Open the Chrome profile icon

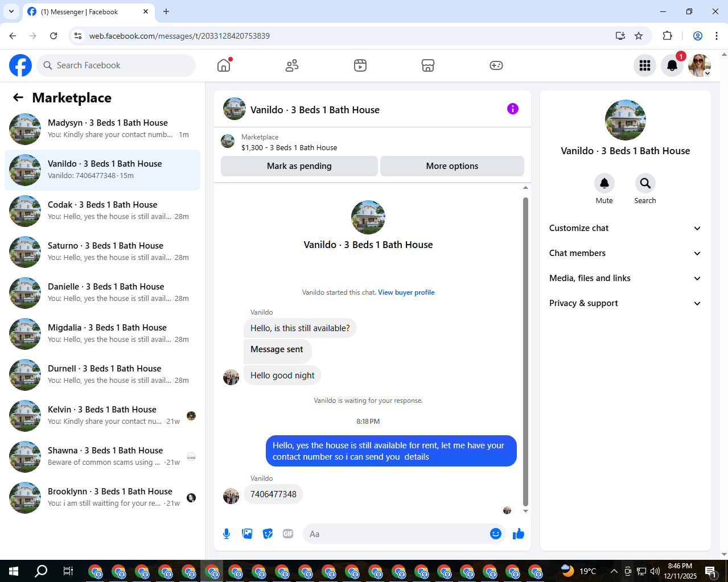click(x=698, y=36)
